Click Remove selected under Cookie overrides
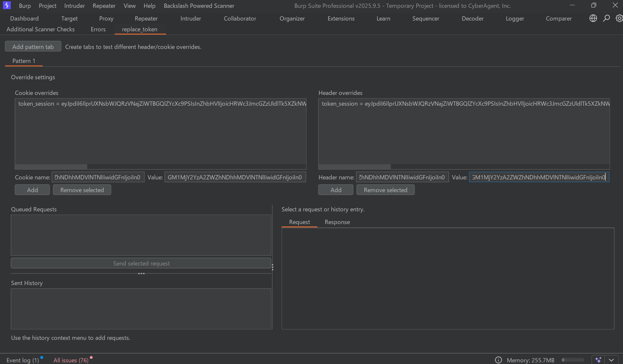The height and width of the screenshot is (364, 623). [x=82, y=190]
